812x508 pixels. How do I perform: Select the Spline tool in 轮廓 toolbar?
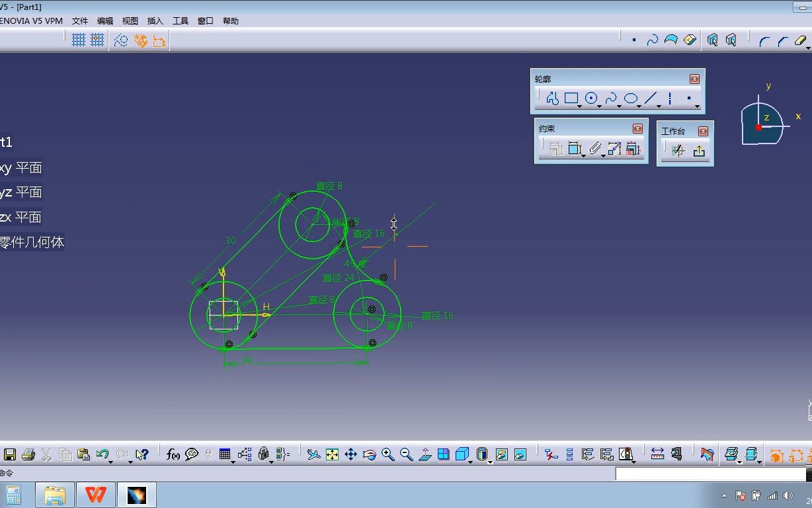coord(611,99)
